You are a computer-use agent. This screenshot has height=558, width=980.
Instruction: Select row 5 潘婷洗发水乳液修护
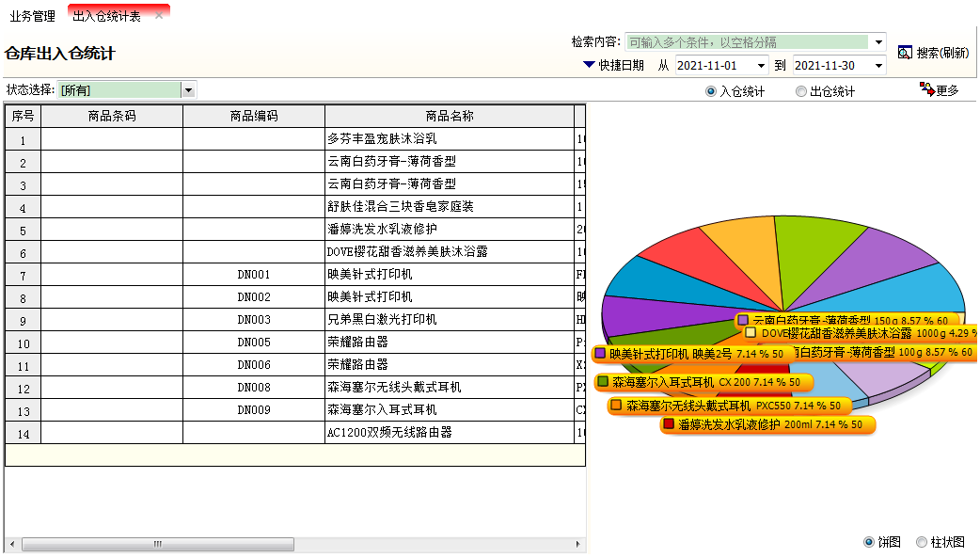pos(295,229)
